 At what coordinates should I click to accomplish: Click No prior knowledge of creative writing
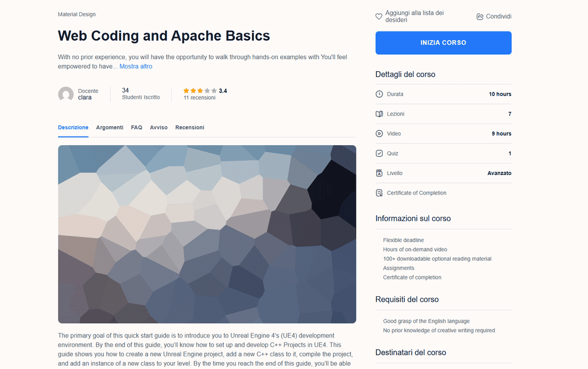click(439, 331)
